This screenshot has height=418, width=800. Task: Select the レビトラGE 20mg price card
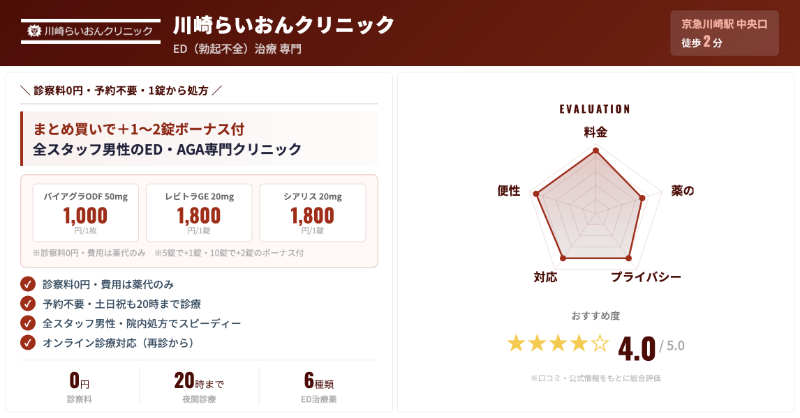point(199,212)
